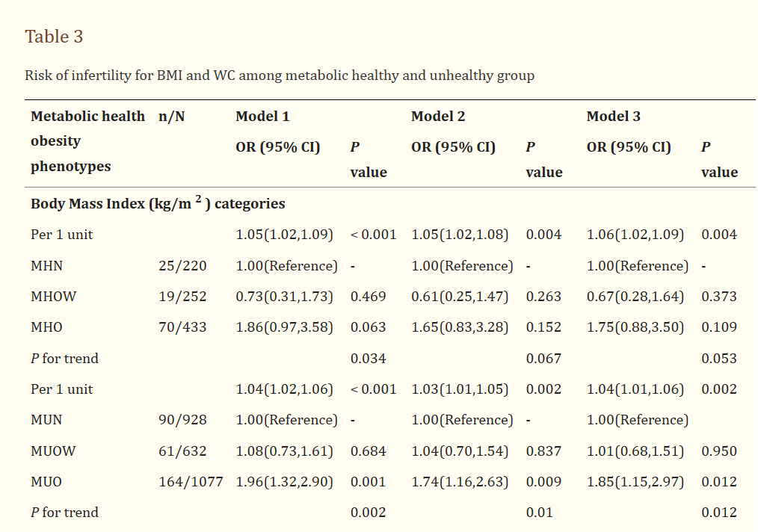758x532 pixels.
Task: Select the Model 3 column header
Action: 613,117
